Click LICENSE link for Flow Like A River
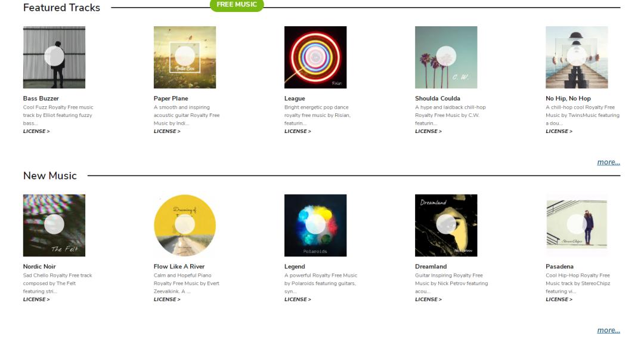This screenshot has width=644, height=346. [x=167, y=299]
